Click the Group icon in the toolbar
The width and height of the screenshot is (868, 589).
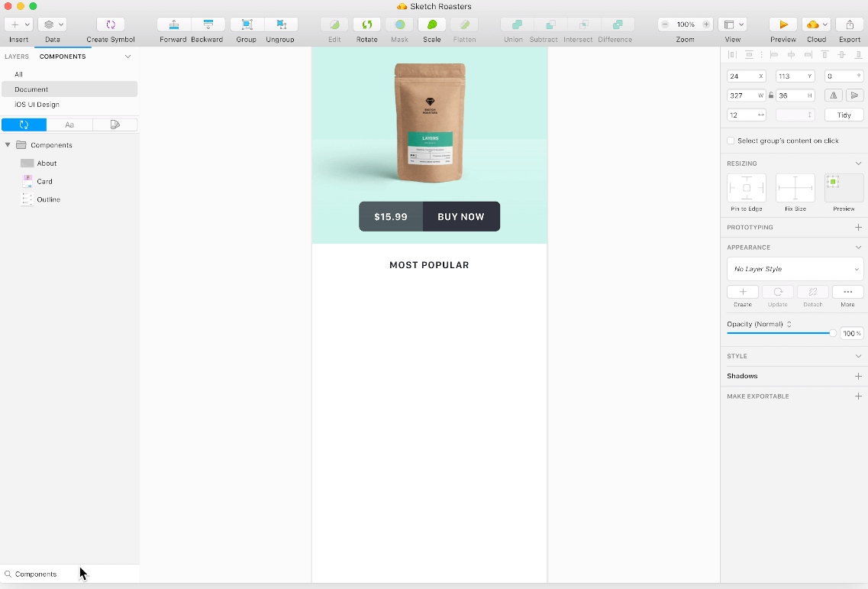pyautogui.click(x=246, y=24)
